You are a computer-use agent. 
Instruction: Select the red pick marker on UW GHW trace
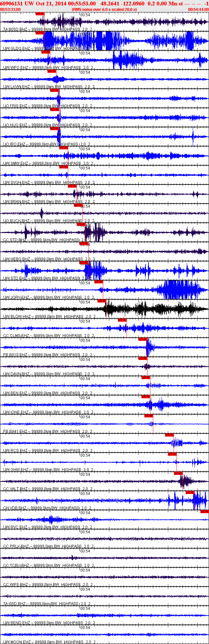[172, 454]
